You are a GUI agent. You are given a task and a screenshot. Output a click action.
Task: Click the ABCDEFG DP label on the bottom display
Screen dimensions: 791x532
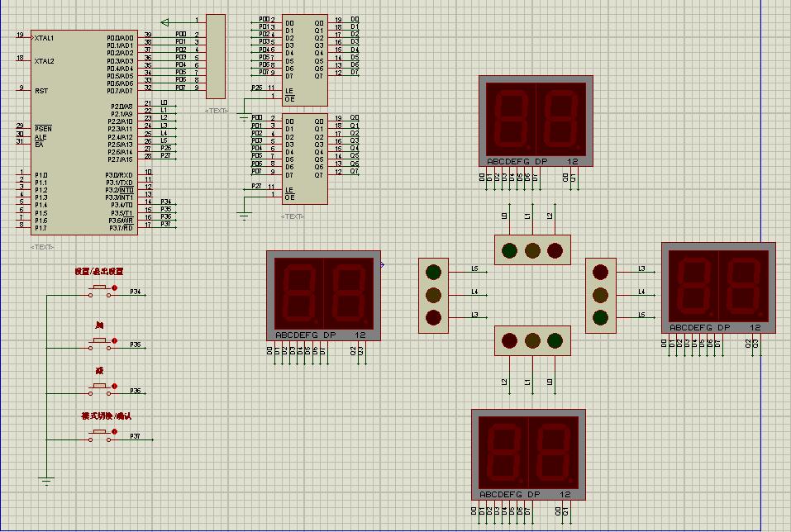(x=509, y=494)
